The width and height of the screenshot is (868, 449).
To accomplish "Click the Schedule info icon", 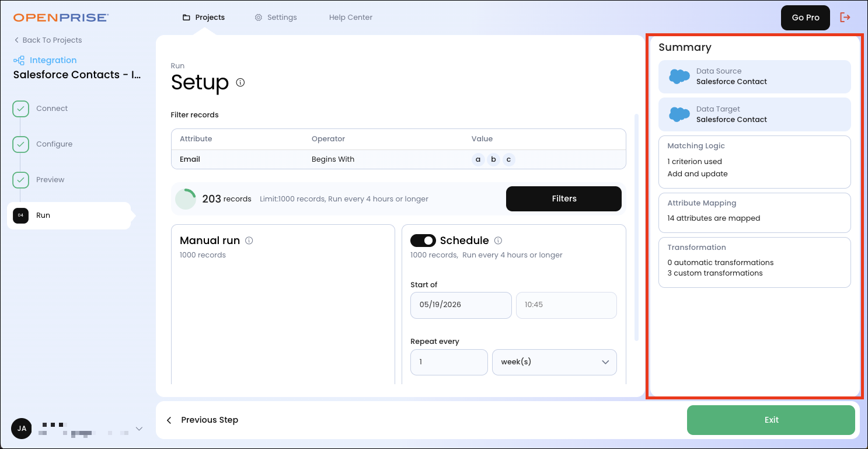I will click(499, 241).
